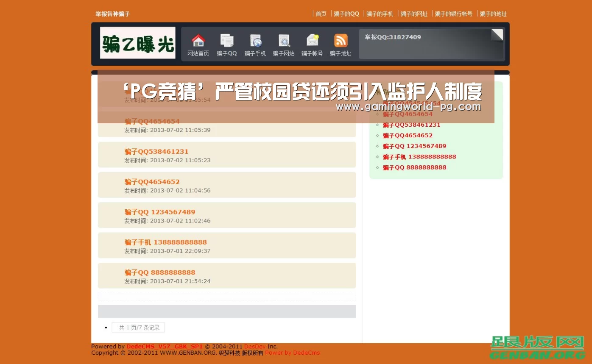Open list entry 骗子QQ4654652
Viewport: 592px width, 364px height.
[152, 182]
